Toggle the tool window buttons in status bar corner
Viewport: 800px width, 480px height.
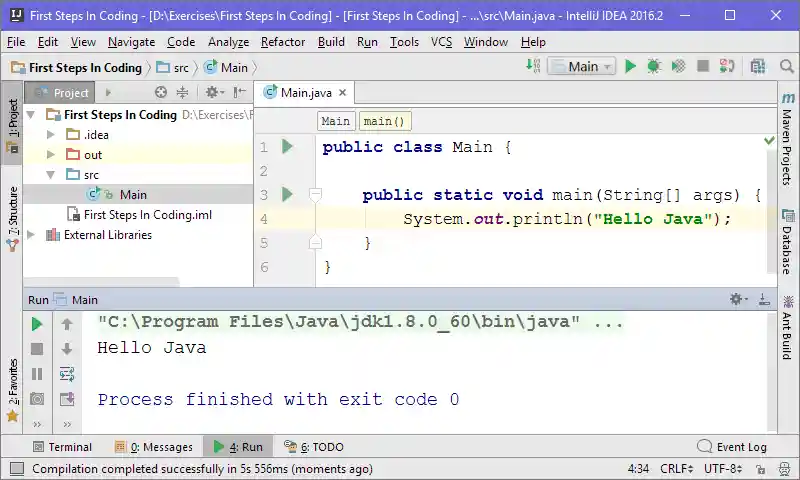[16, 468]
